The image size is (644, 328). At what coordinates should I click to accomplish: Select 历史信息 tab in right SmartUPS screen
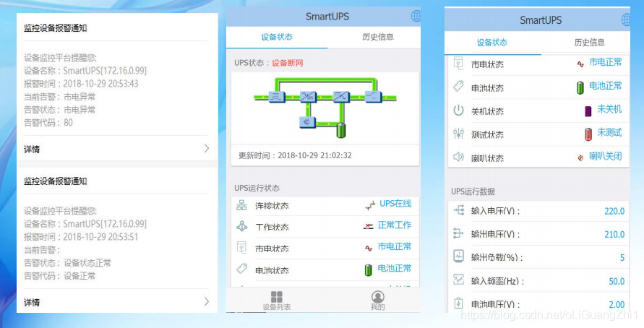point(589,43)
